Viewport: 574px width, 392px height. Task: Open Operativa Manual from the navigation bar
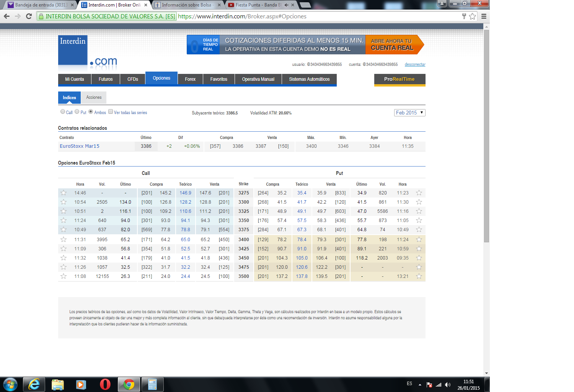coord(258,79)
